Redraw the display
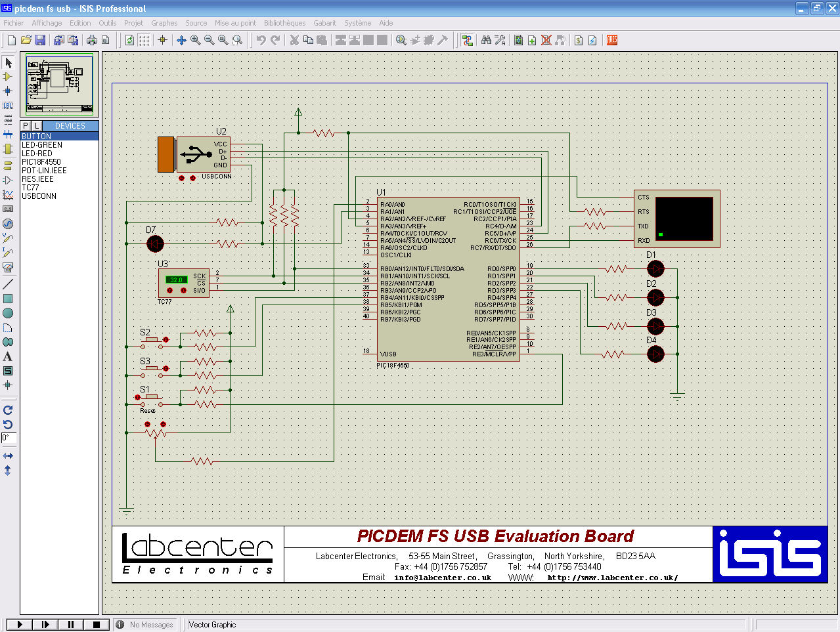The image size is (840, 632). [130, 40]
